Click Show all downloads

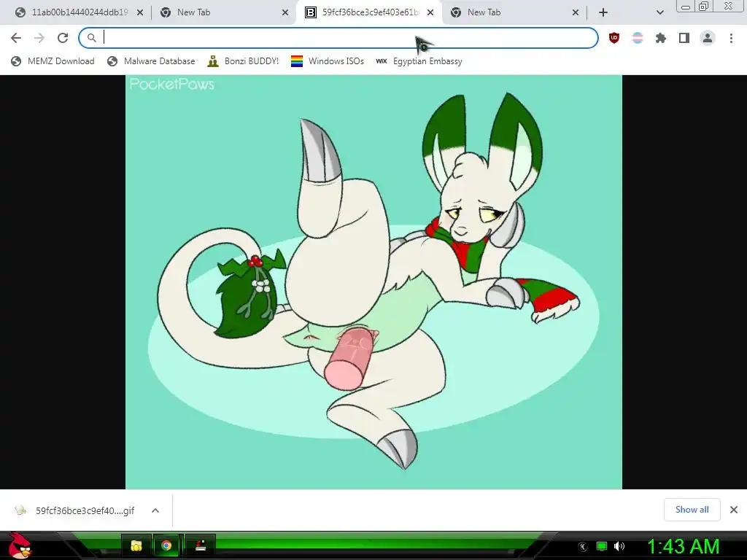pos(692,510)
